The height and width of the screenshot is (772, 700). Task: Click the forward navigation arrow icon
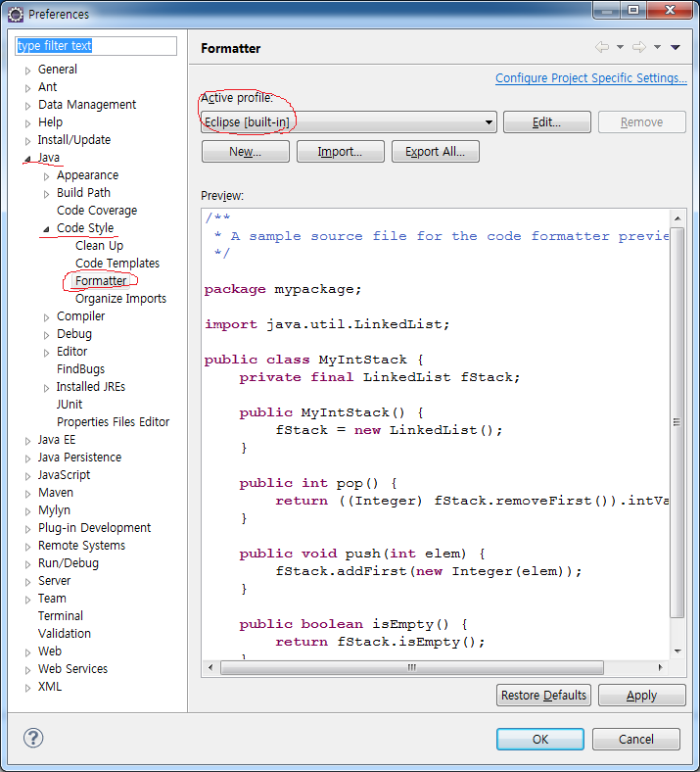point(638,47)
